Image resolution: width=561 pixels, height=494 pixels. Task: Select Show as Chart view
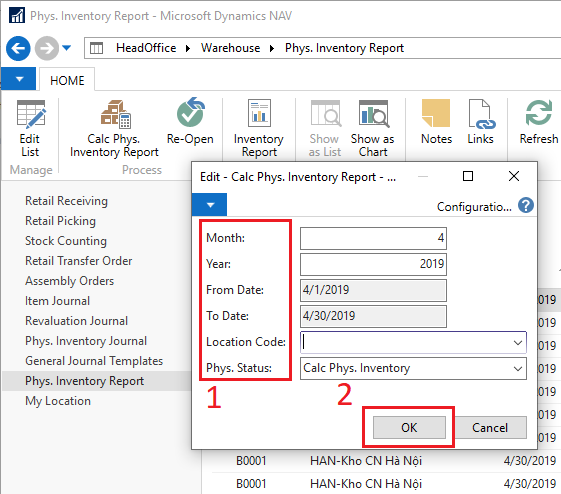pyautogui.click(x=373, y=128)
